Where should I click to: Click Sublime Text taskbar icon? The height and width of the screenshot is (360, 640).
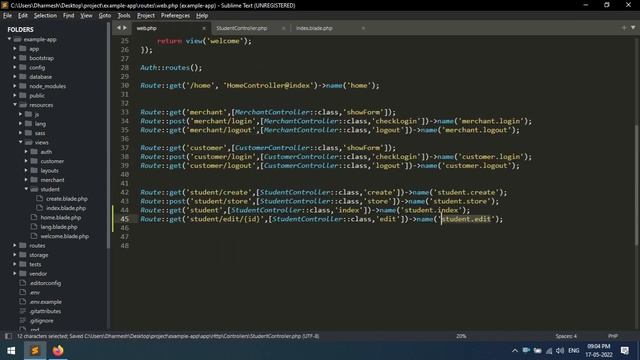point(35,351)
